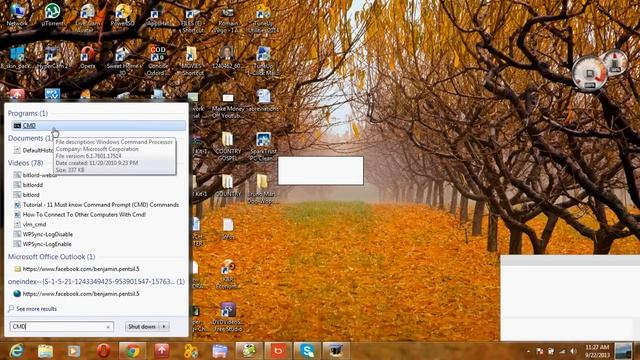Image resolution: width=640 pixels, height=360 pixels.
Task: Open Google Chrome from the taskbar
Action: click(x=132, y=351)
